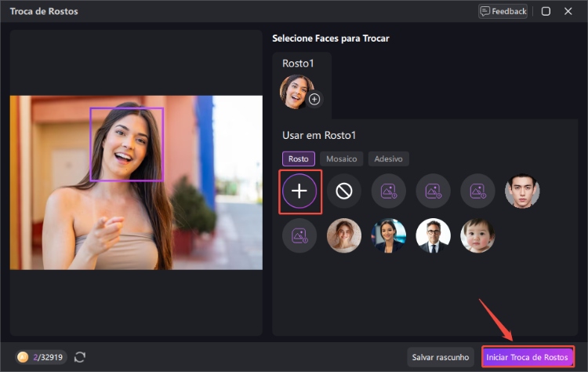The height and width of the screenshot is (372, 588).
Task: Switch to the Rosto tab
Action: point(299,159)
